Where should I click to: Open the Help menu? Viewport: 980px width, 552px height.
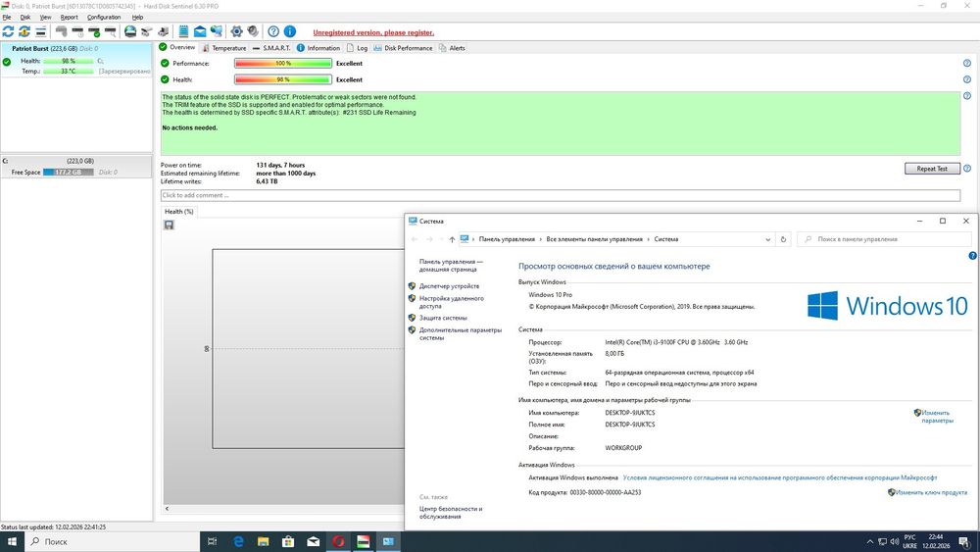137,18
